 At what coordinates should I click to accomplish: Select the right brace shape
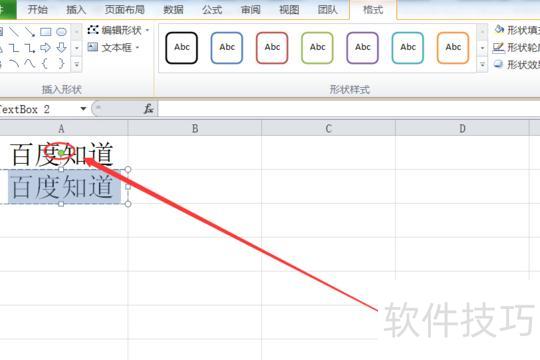click(x=61, y=63)
